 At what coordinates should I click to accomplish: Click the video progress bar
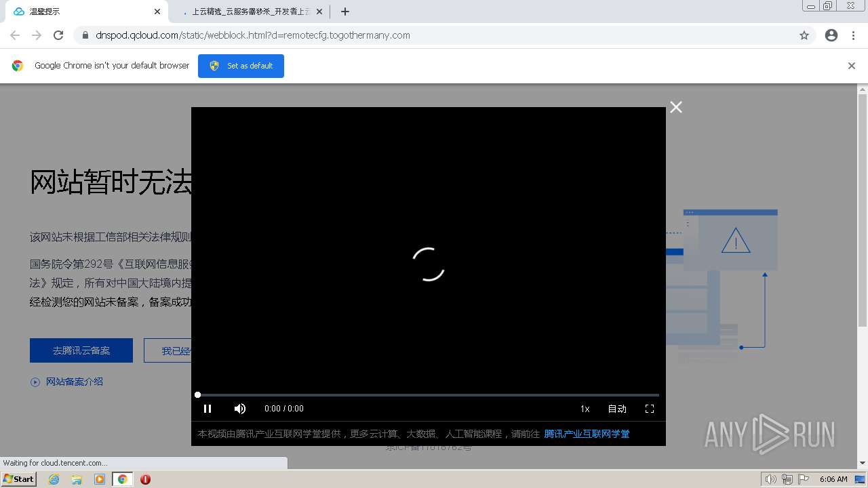[x=428, y=394]
